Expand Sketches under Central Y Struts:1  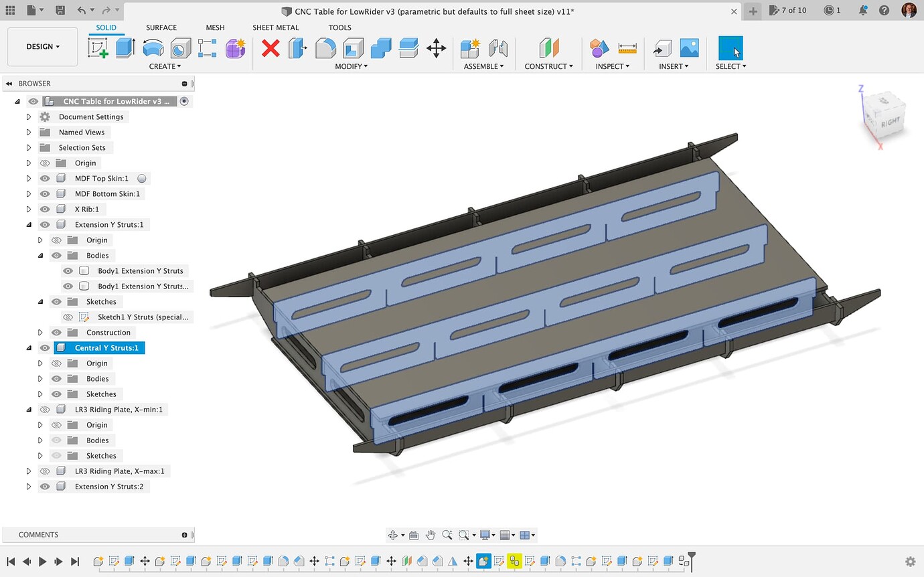click(40, 394)
